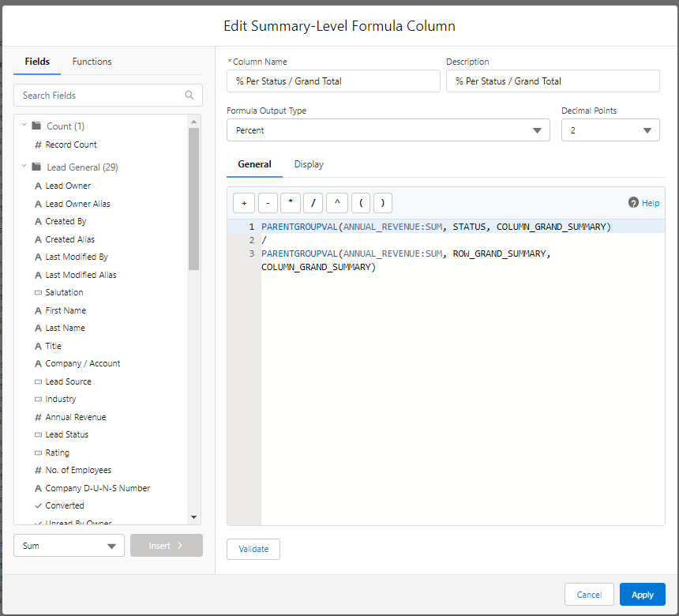The height and width of the screenshot is (616, 679).
Task: Select the Salutation field
Action: tap(64, 292)
